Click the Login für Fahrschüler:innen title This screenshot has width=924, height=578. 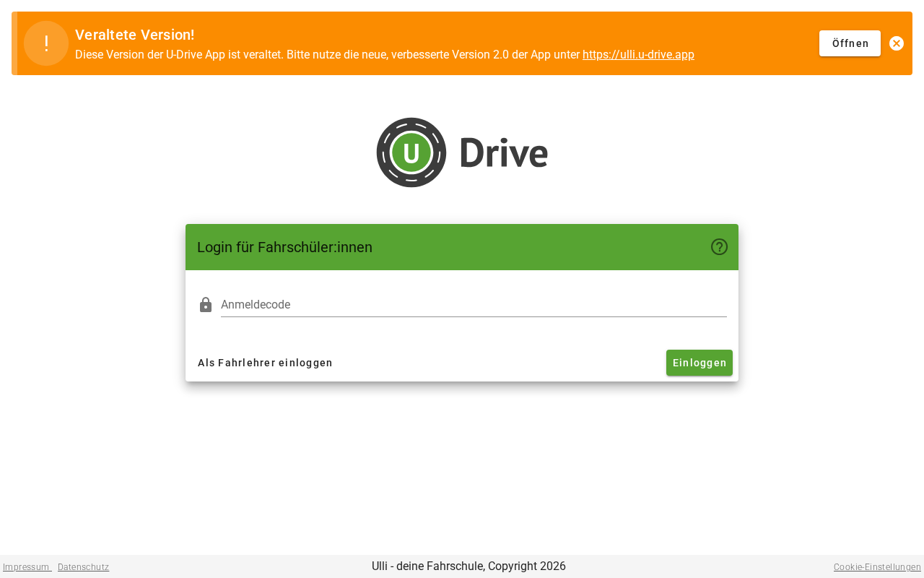coord(284,247)
